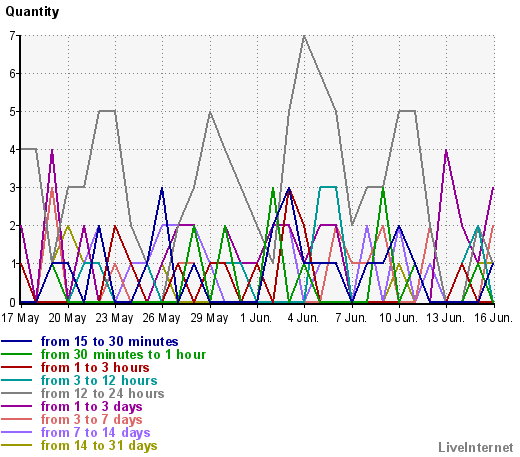520x457 pixels.
Task: Select the 'from 3 to 12 hours' legend entry
Action: point(99,380)
